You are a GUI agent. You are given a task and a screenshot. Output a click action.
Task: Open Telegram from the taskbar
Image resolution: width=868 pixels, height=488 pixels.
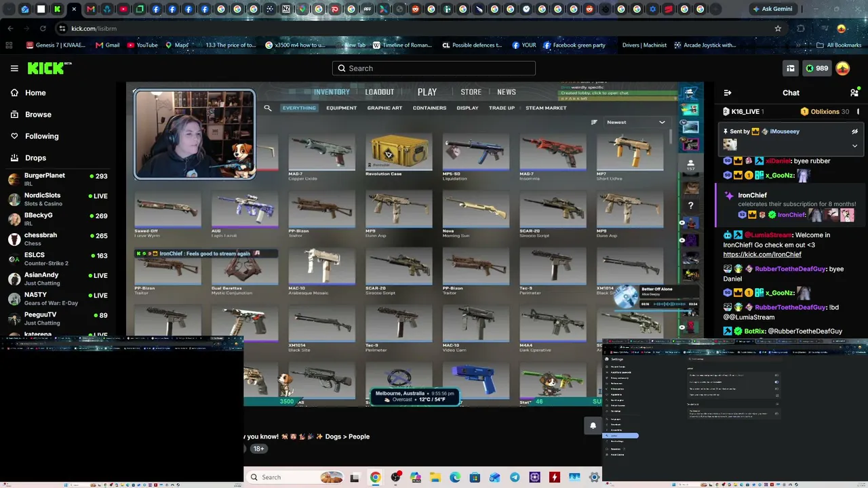pos(515,477)
